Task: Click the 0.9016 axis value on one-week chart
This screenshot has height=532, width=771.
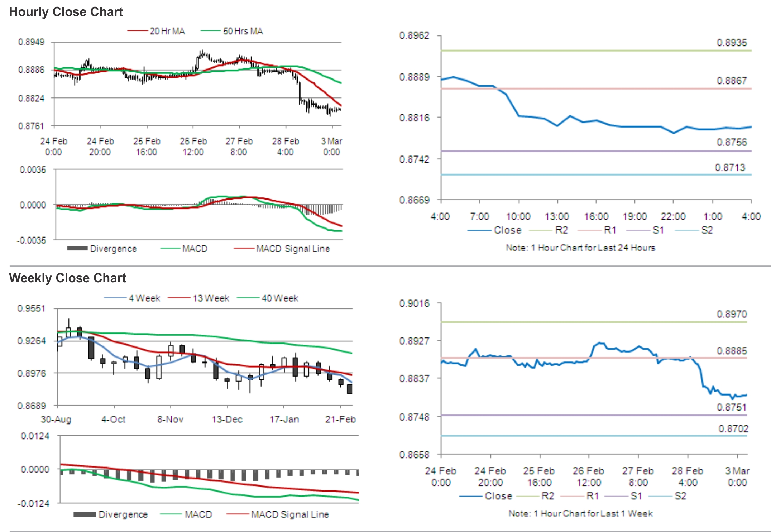Action: point(414,303)
